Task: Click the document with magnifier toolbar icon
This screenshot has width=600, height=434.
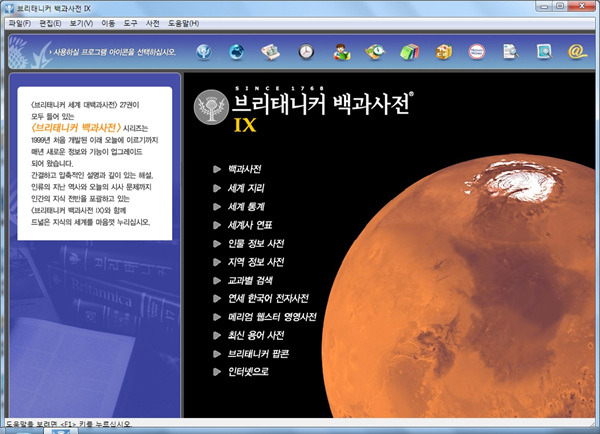Action: point(511,52)
